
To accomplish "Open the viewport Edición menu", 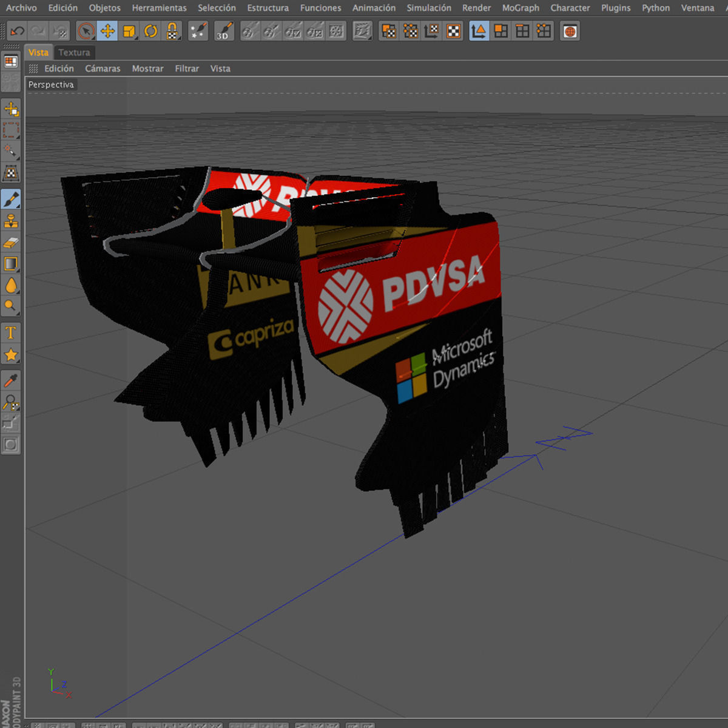I will point(59,69).
